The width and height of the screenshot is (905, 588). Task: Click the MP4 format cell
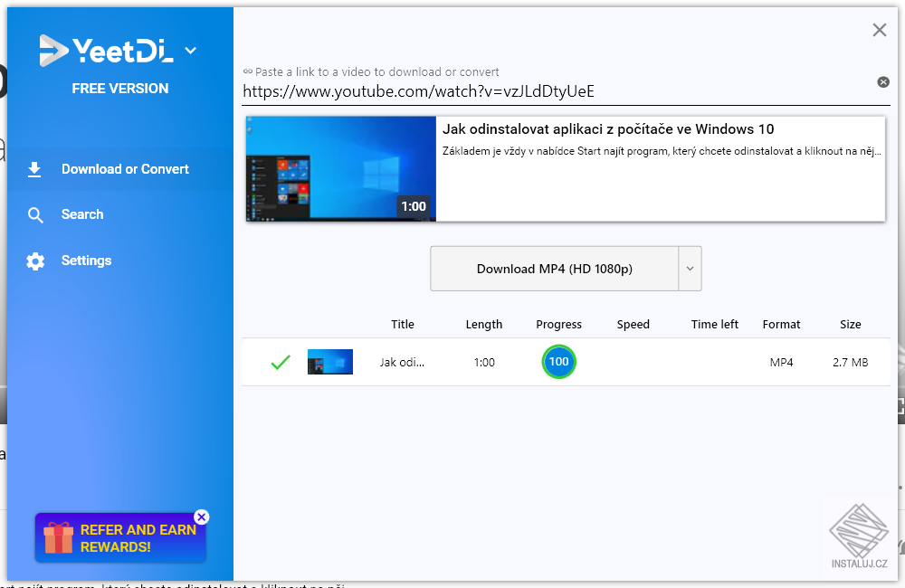[x=782, y=363]
